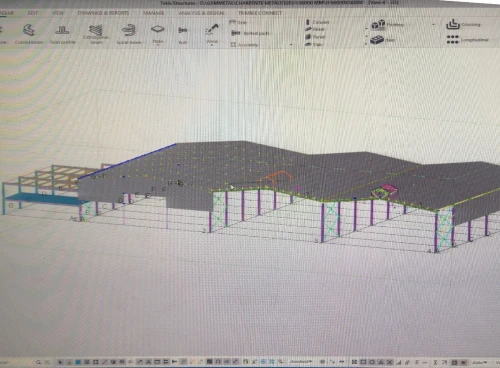Click the blue roof edge beam in model
Image resolution: width=500 pixels, height=368 pixels.
(127, 162)
